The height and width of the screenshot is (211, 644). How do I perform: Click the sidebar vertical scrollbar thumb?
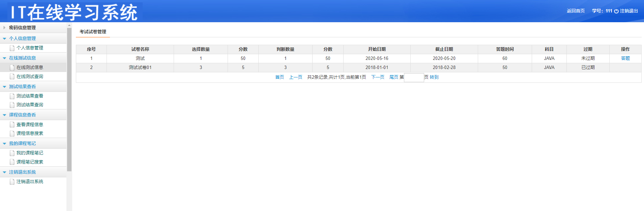pyautogui.click(x=69, y=100)
